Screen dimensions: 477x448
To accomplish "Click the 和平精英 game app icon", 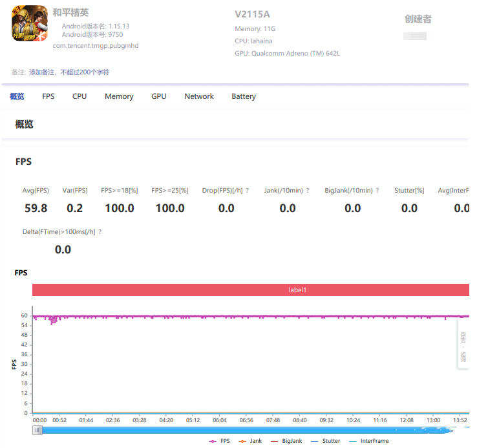I will 30,23.
